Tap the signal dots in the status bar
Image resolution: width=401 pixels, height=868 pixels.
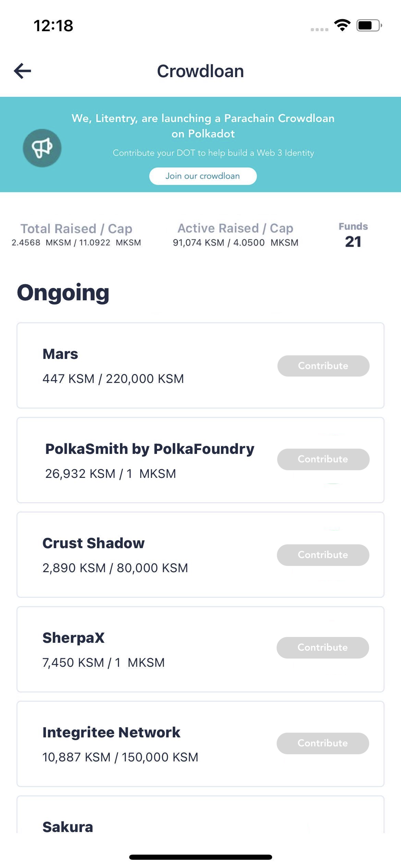319,30
